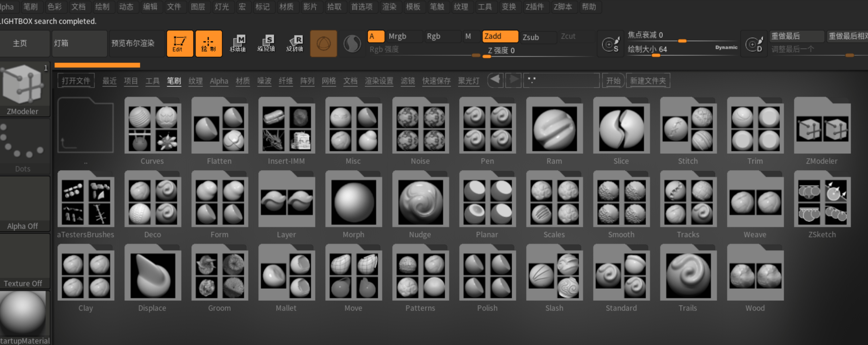The width and height of the screenshot is (868, 345).
Task: Toggle the M material mode
Action: [x=471, y=36]
